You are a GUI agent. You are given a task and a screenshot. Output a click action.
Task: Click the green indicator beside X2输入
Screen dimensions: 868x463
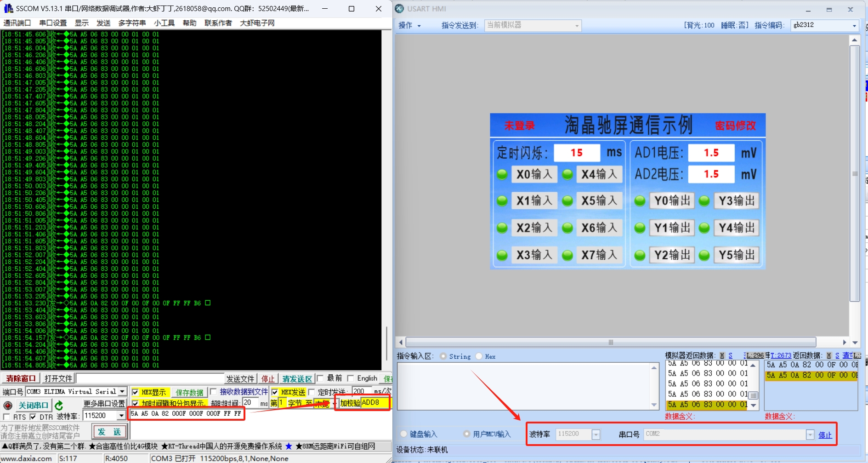click(502, 228)
